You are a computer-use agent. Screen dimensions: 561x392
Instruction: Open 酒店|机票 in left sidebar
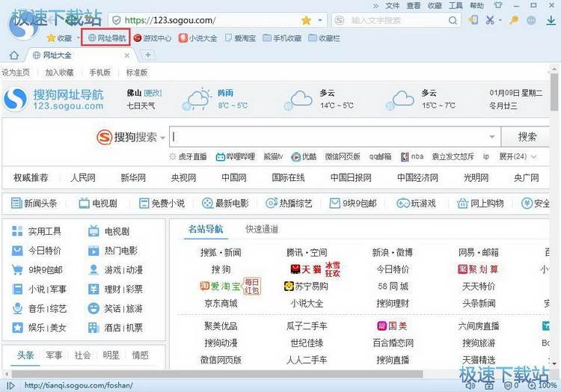pyautogui.click(x=115, y=328)
